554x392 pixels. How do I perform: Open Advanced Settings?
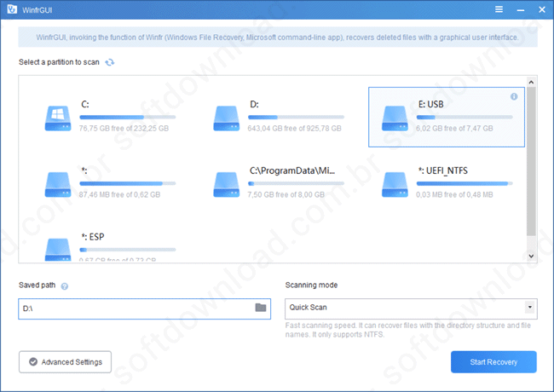point(65,361)
